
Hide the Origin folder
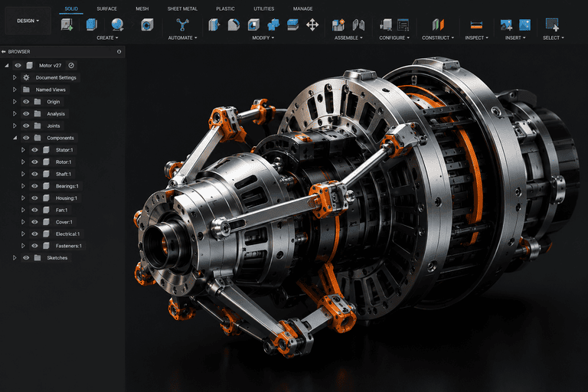click(26, 102)
